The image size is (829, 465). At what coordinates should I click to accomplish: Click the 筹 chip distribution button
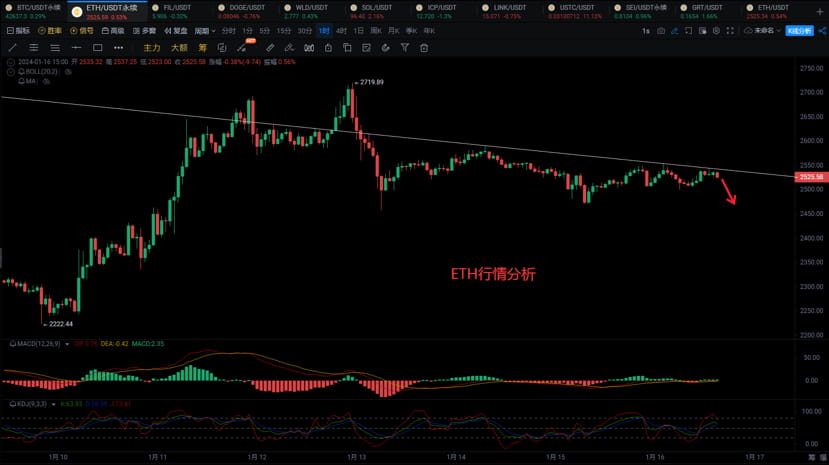click(202, 48)
